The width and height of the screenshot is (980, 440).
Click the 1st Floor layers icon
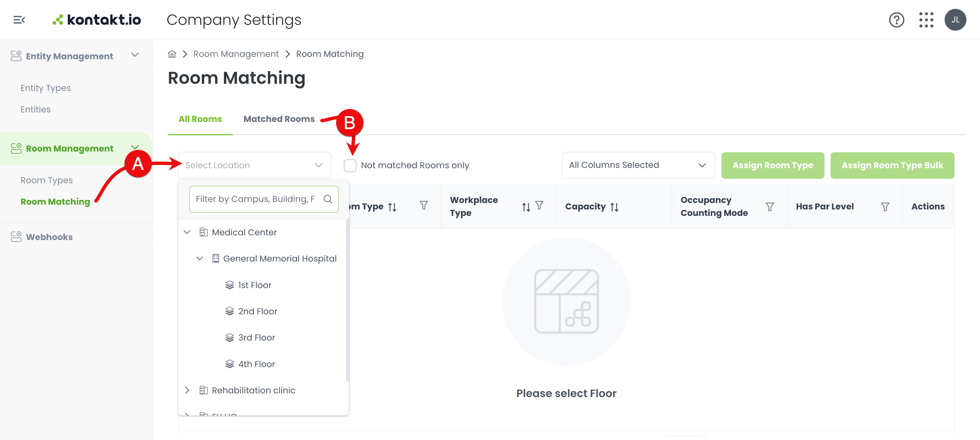click(229, 285)
